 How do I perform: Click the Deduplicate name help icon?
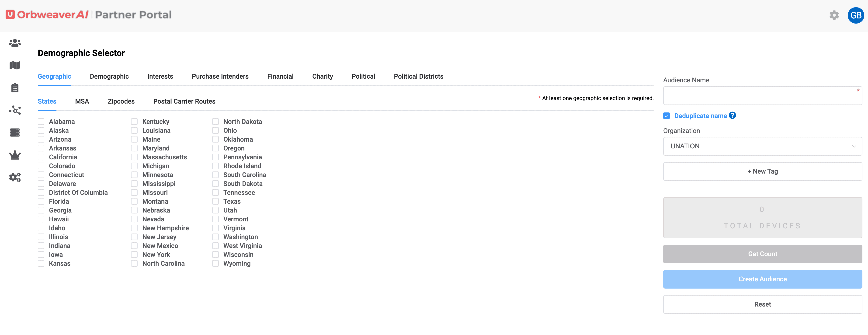point(732,116)
